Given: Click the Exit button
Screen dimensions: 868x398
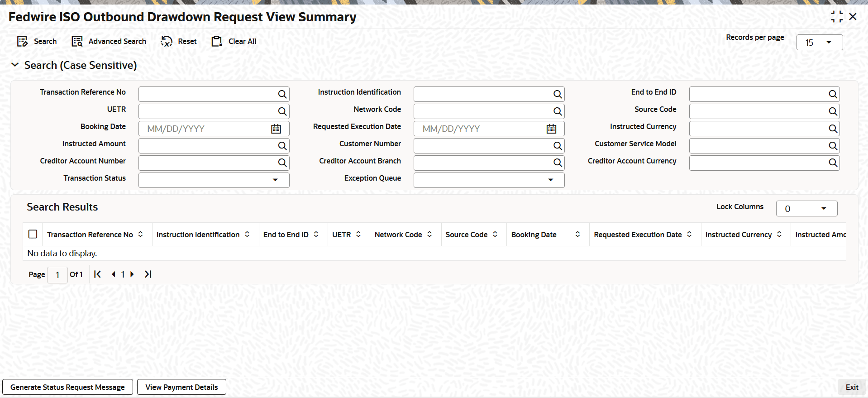Looking at the screenshot, I should (852, 387).
